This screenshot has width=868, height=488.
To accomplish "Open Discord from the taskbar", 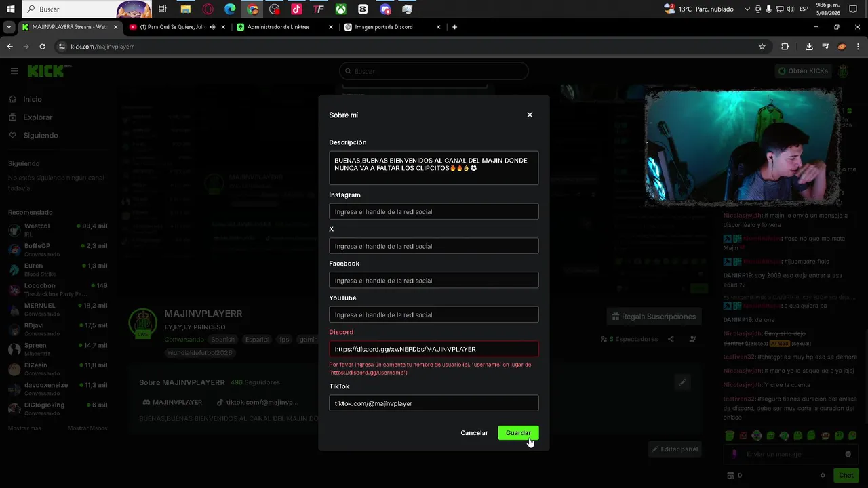I will click(385, 9).
